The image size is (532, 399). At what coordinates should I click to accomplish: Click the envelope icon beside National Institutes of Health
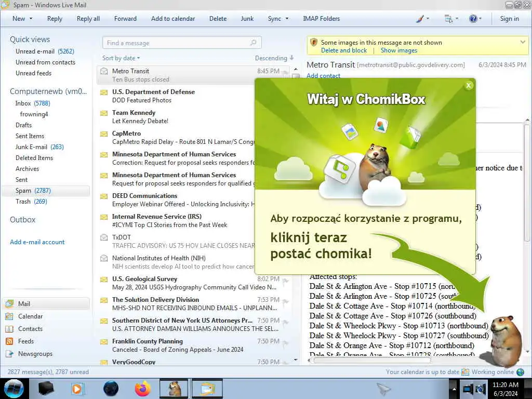tap(104, 258)
